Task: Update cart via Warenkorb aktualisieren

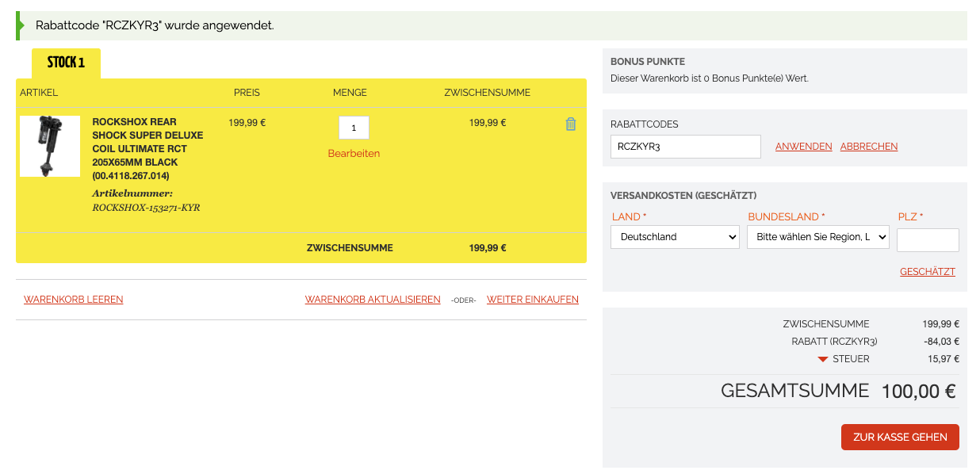Action: point(373,300)
